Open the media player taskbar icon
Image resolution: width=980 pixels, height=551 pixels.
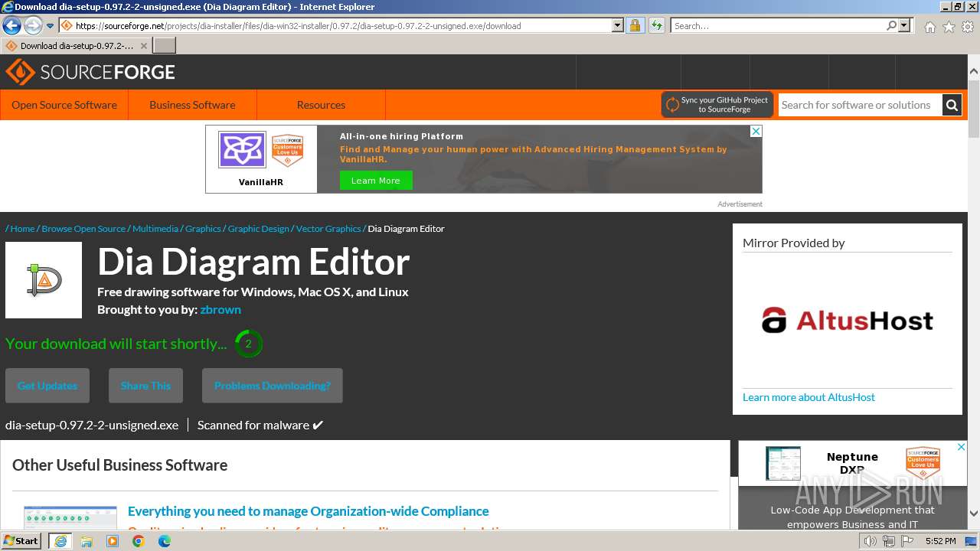(x=113, y=541)
